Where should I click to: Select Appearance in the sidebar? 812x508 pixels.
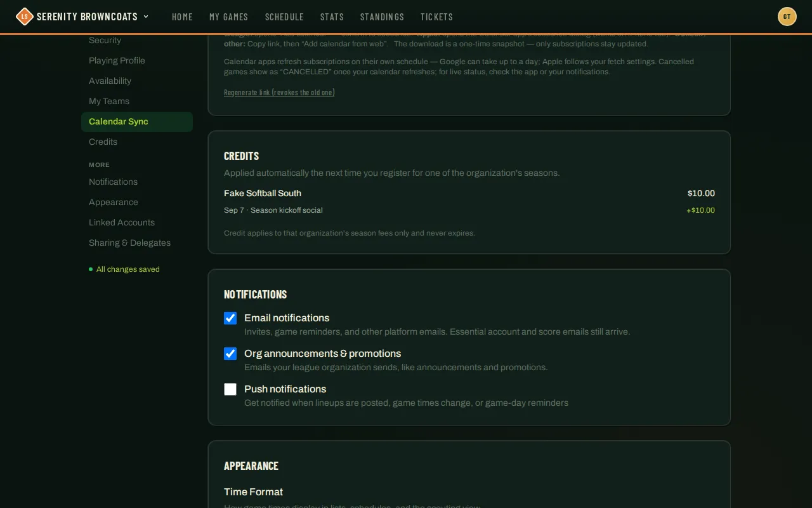pyautogui.click(x=137, y=202)
